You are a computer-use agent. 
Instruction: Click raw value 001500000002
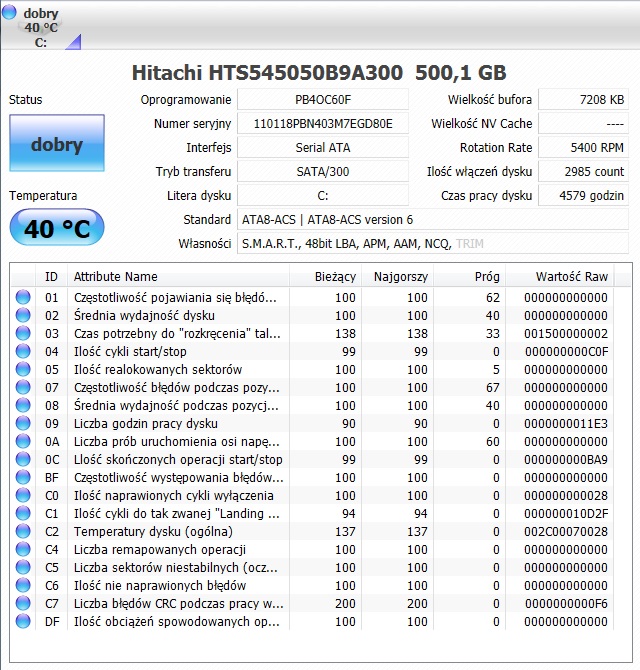point(566,333)
